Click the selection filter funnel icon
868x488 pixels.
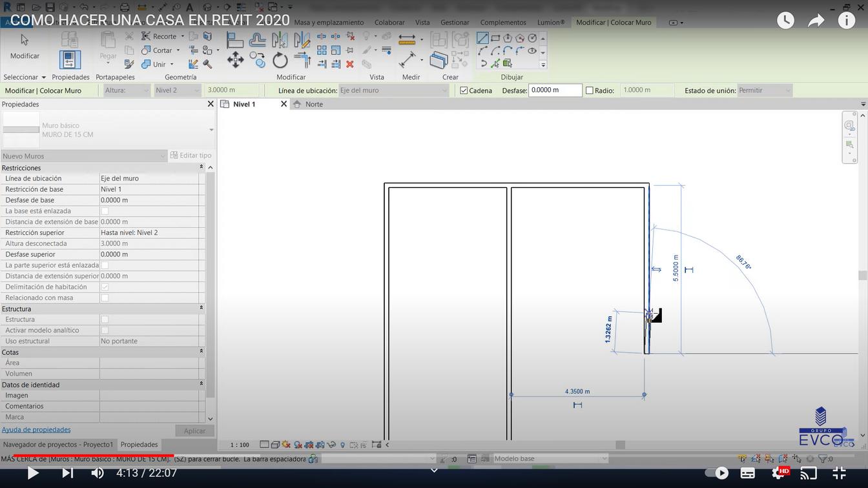821,459
